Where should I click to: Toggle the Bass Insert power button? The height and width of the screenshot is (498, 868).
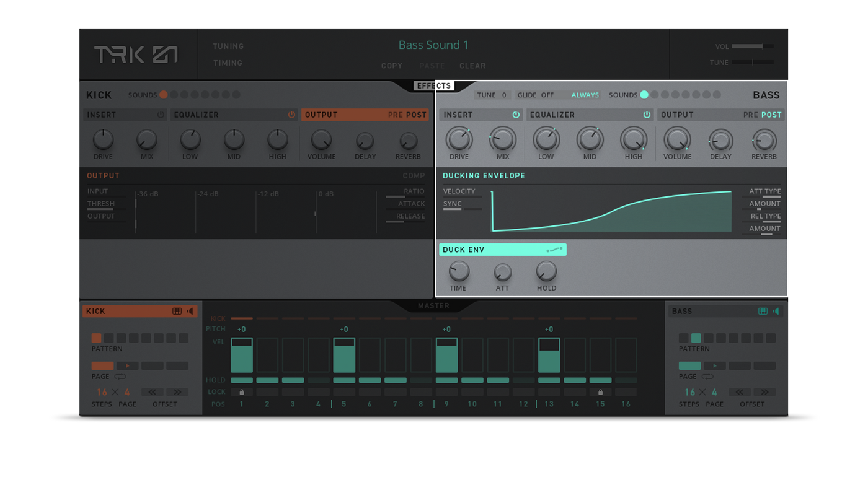[x=516, y=115]
